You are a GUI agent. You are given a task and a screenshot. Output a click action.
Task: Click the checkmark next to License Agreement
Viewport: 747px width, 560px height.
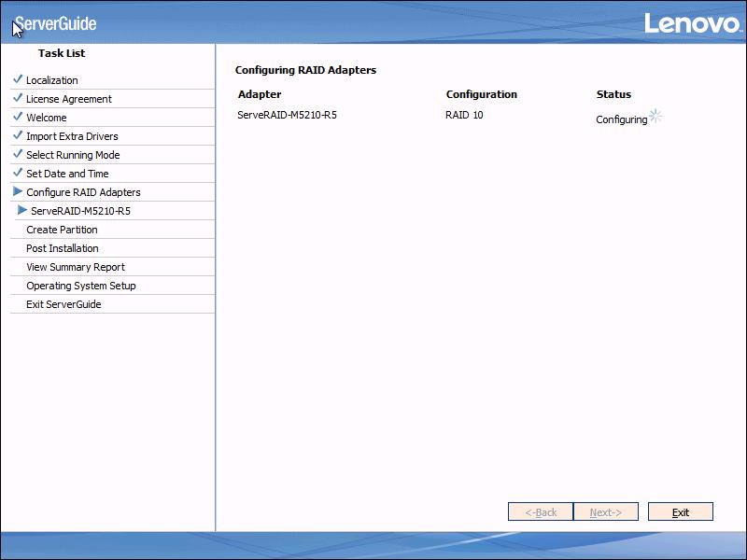18,98
